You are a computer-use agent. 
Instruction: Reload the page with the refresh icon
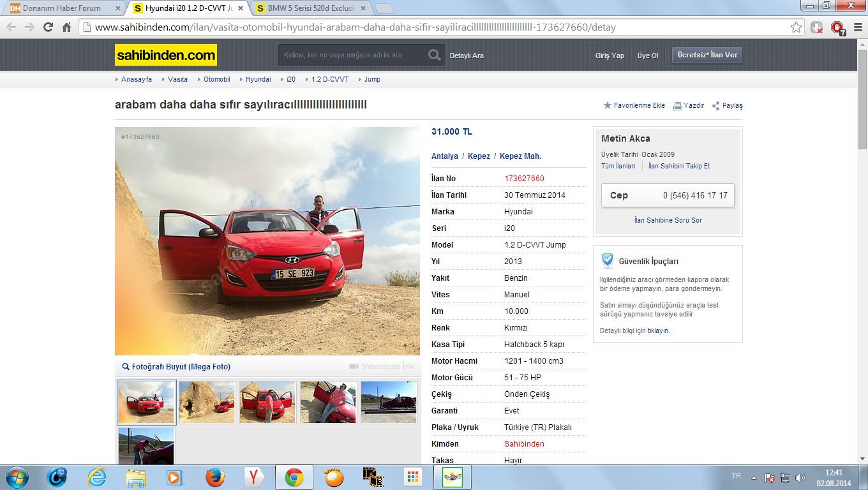point(48,27)
